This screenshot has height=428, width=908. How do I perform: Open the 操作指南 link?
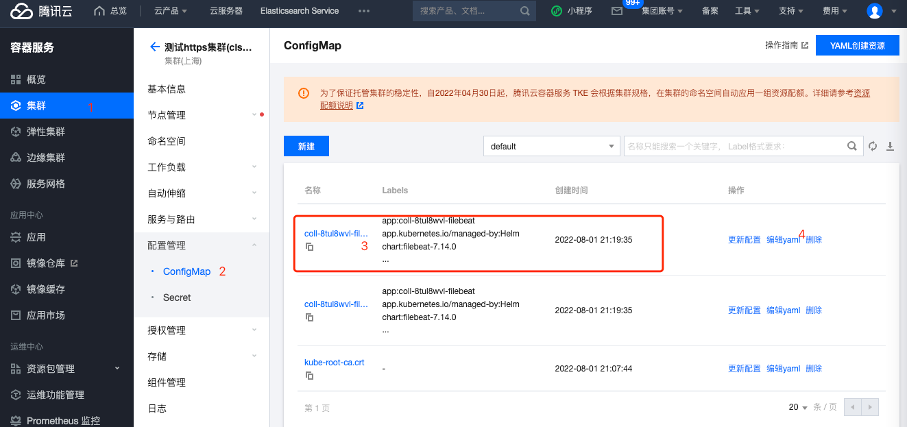pos(786,46)
